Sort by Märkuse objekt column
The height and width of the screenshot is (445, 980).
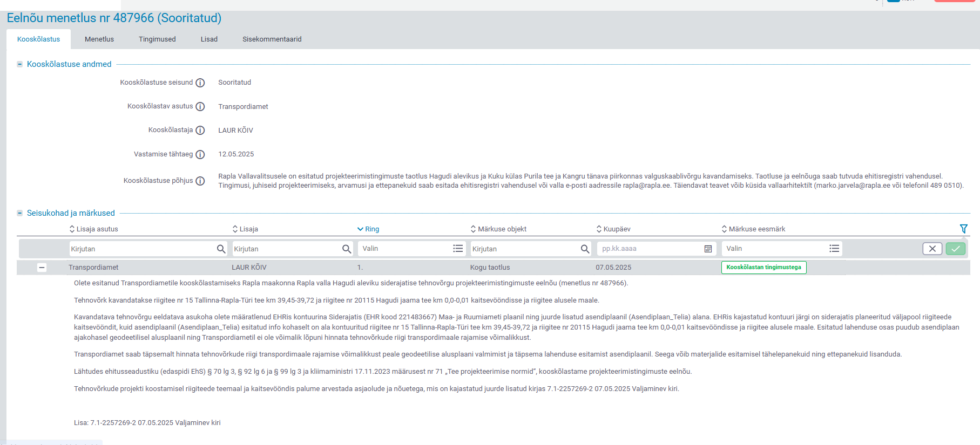498,229
